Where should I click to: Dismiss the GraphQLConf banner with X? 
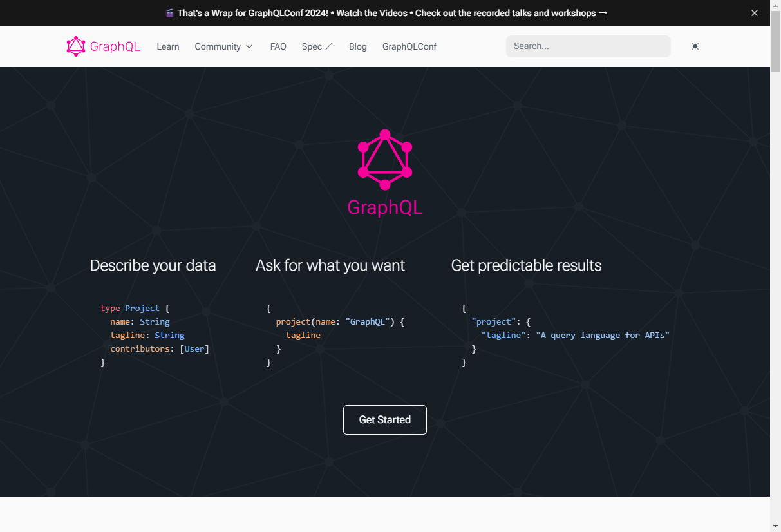pyautogui.click(x=755, y=13)
